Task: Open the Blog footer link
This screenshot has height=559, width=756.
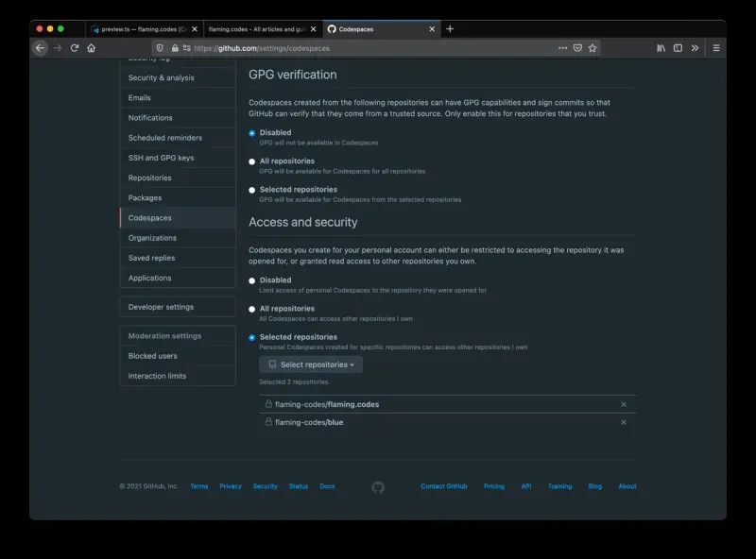Action: tap(595, 486)
